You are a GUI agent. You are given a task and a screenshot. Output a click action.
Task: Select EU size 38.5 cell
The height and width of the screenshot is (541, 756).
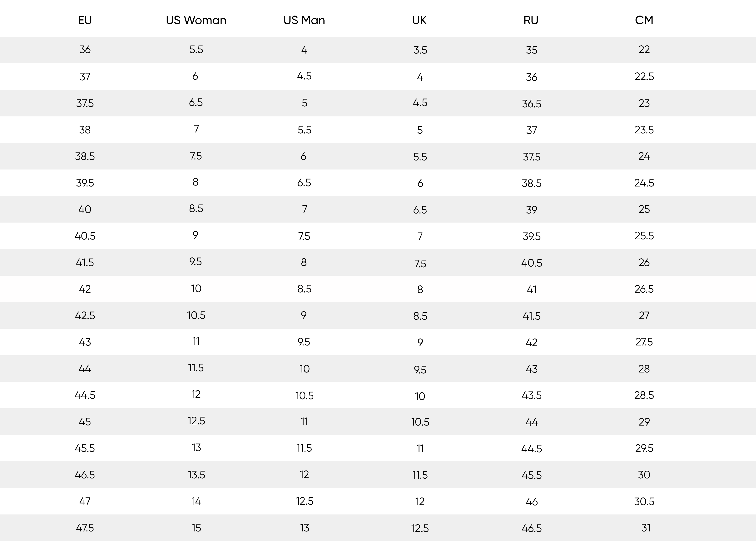tap(85, 156)
